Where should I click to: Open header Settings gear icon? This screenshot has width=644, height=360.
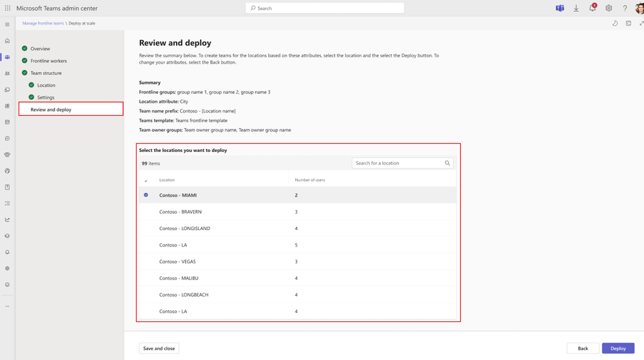point(609,8)
